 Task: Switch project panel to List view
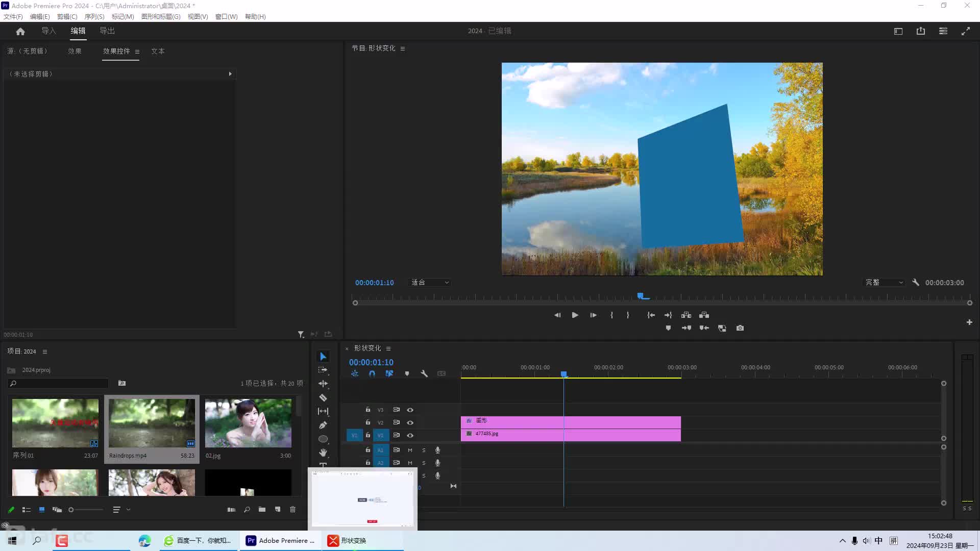(27, 510)
